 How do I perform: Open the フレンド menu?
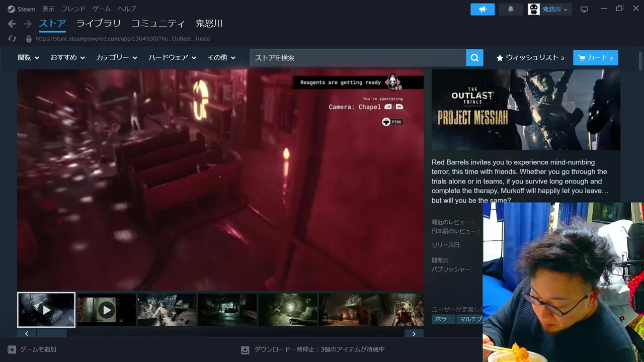click(73, 9)
